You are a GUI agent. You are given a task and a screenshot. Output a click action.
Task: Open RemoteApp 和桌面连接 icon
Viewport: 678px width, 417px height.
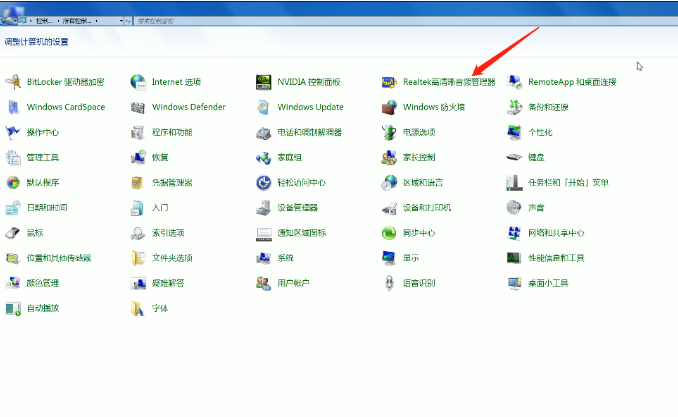(515, 82)
